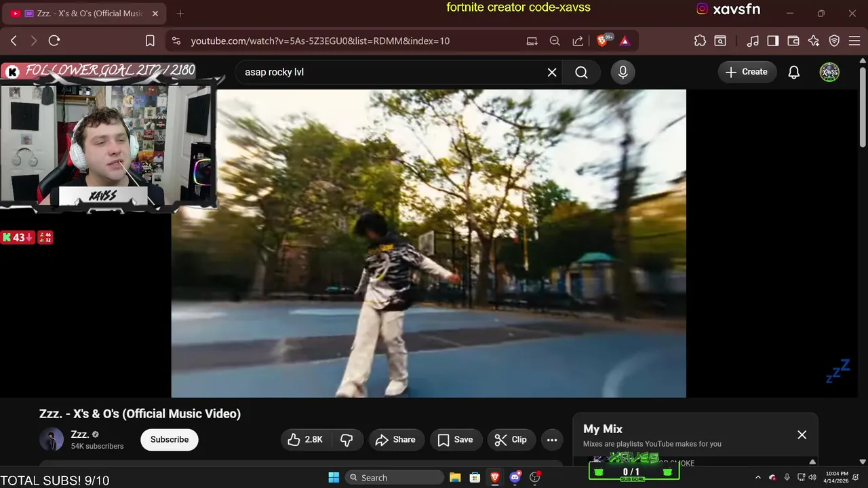Click the install app icon in address bar

532,41
